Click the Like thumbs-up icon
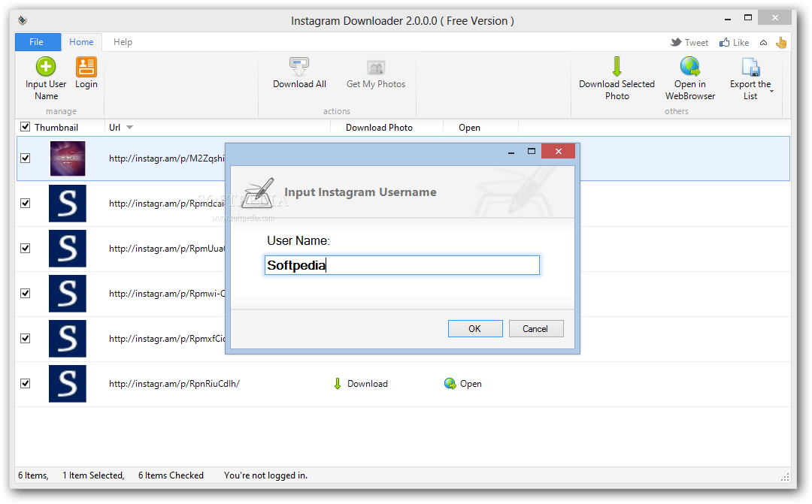This screenshot has width=812, height=504. 724,42
